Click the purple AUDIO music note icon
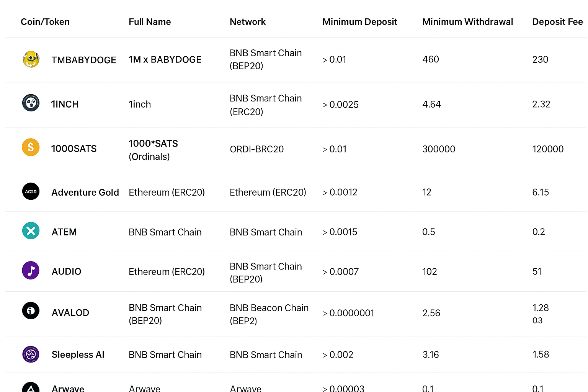This screenshot has height=392, width=588. coord(31,271)
